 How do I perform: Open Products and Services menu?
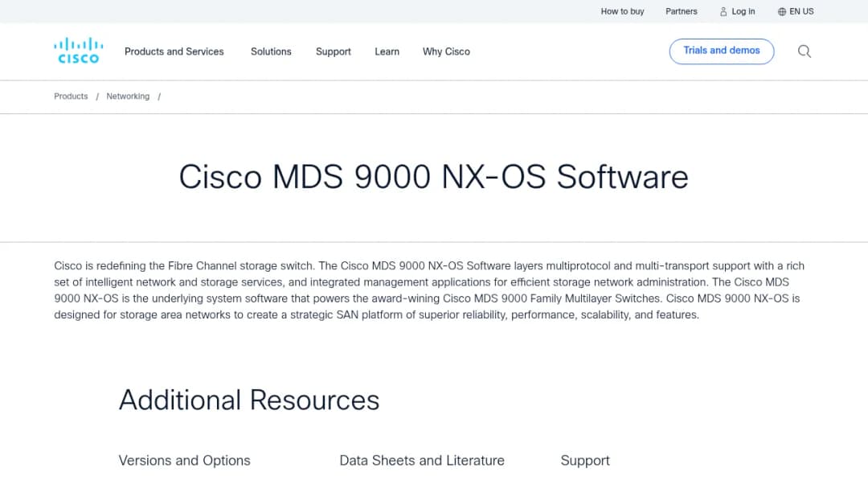tap(174, 51)
